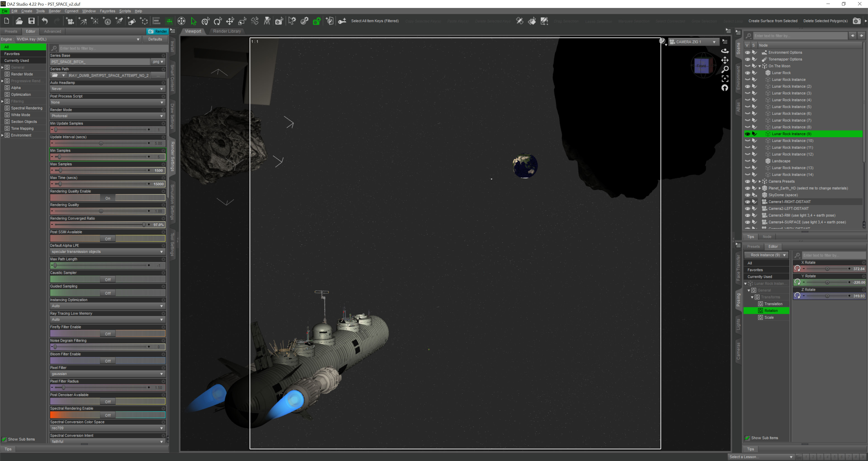Select the Joint Editor bone tool

(255, 21)
